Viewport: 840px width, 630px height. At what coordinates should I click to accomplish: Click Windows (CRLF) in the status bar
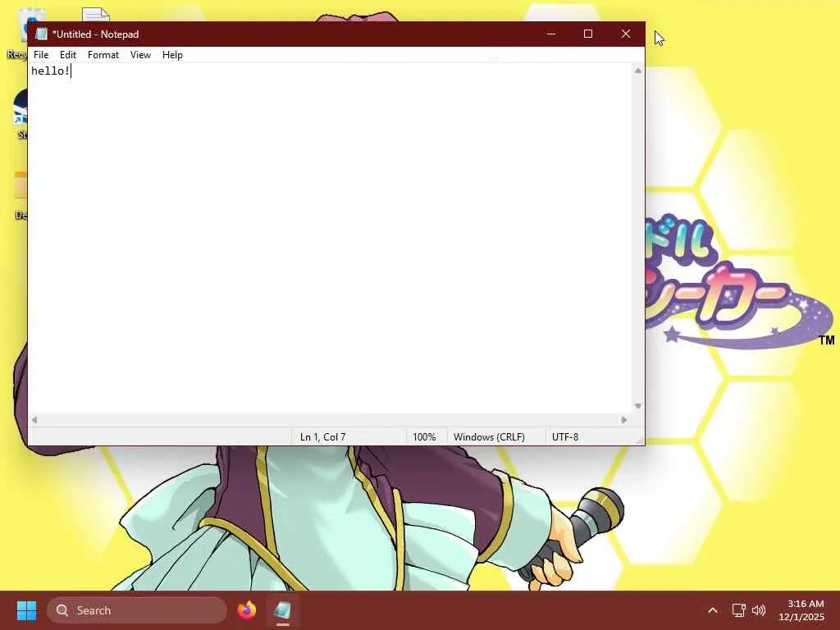[x=489, y=437]
